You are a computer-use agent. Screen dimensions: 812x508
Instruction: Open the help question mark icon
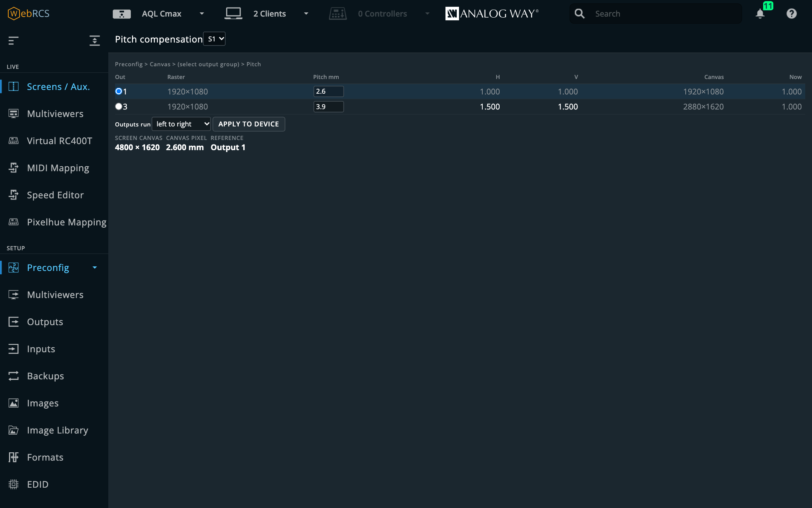(792, 14)
